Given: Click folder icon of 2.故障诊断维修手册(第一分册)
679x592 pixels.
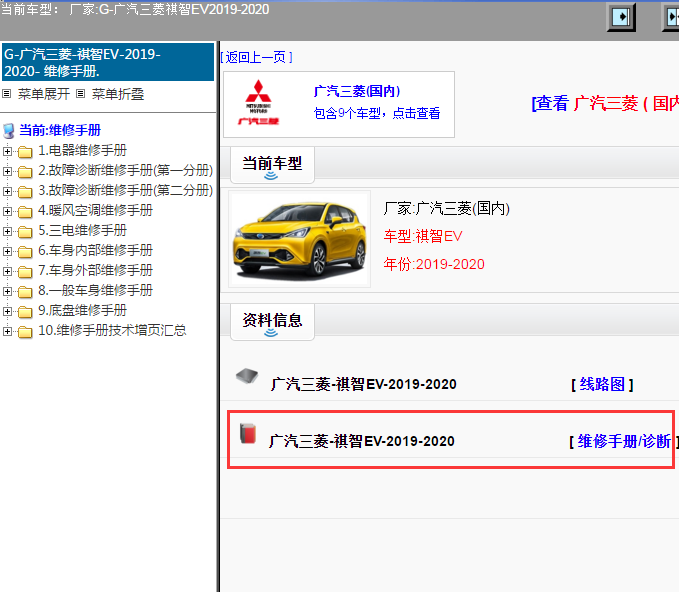Looking at the screenshot, I should pyautogui.click(x=25, y=171).
